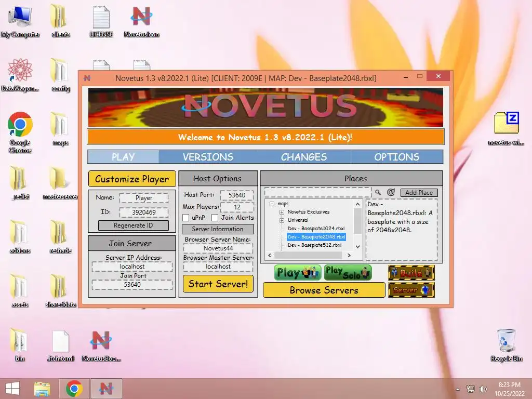532x399 pixels.
Task: Click Customize Player button
Action: [x=132, y=179]
